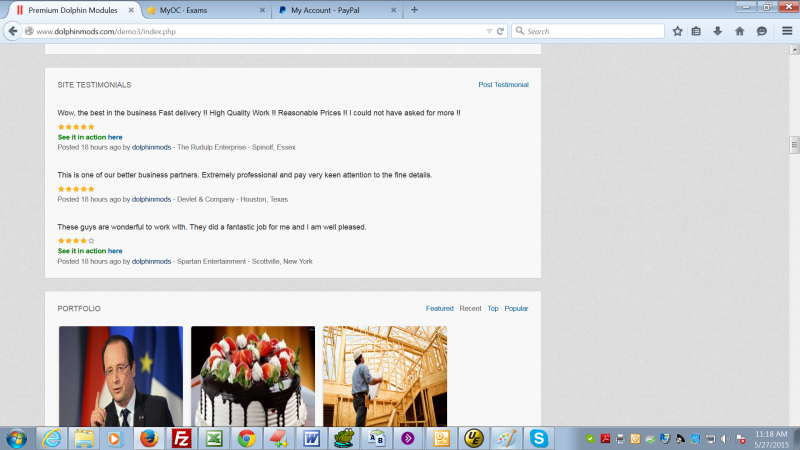This screenshot has width=800, height=450.
Task: Open dolphinmods profile in Devlet & Company testimonial
Action: [x=152, y=199]
